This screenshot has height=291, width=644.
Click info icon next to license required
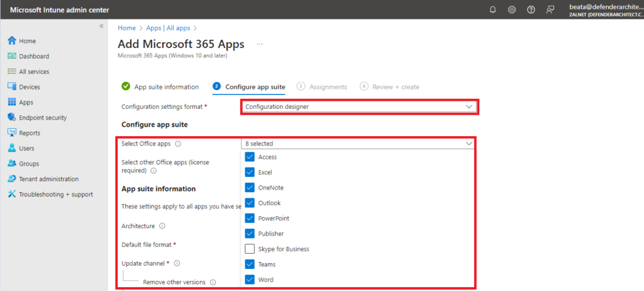point(153,171)
